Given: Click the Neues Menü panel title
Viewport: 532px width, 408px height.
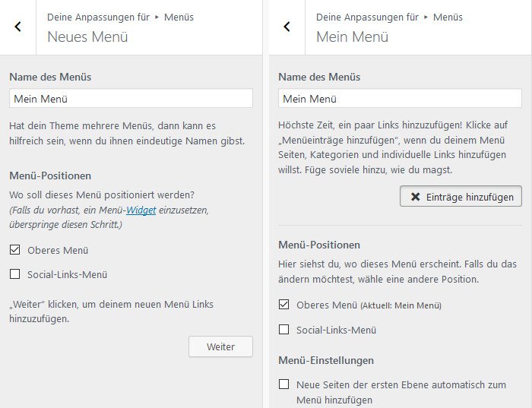Looking at the screenshot, I should (87, 36).
